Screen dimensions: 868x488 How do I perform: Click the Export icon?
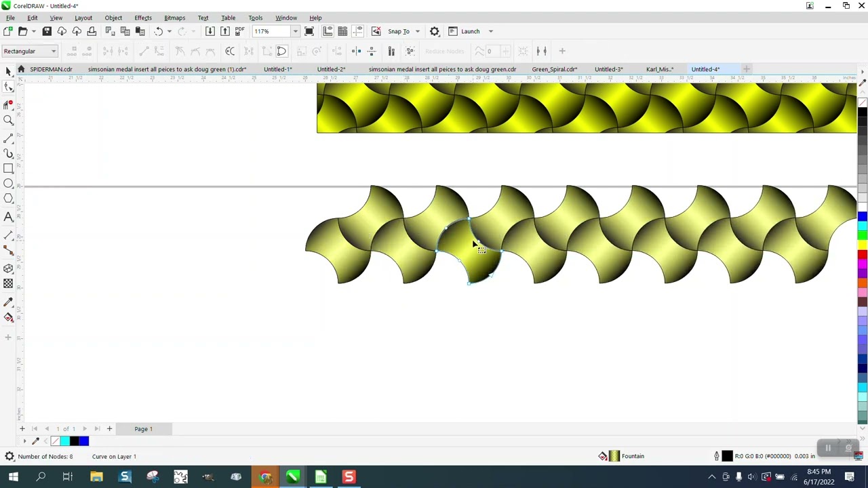[224, 31]
